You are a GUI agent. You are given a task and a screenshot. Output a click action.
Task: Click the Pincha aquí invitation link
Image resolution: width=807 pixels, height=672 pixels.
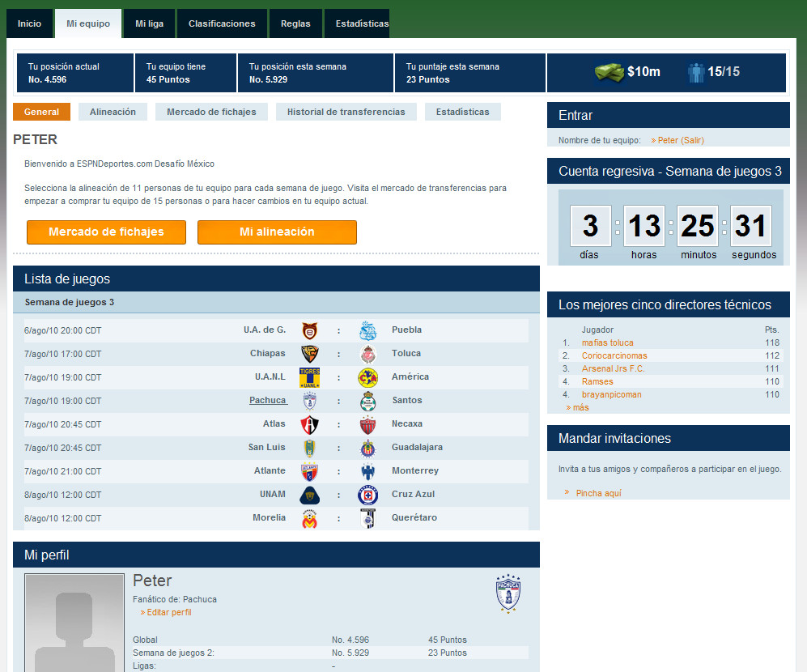[x=598, y=493]
